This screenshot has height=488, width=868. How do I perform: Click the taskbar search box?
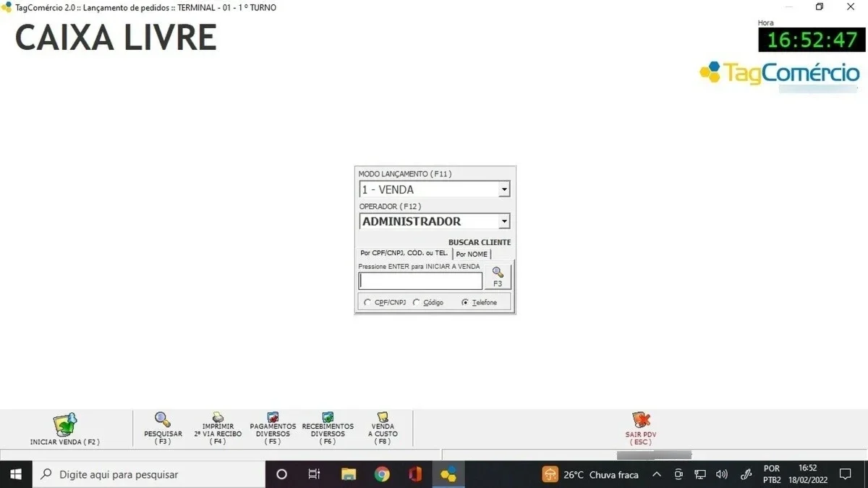point(148,474)
